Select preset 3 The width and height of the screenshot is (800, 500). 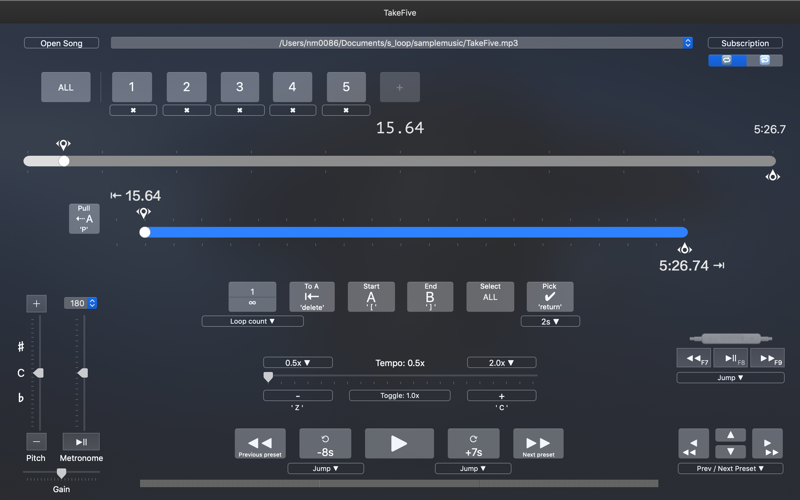click(x=239, y=87)
